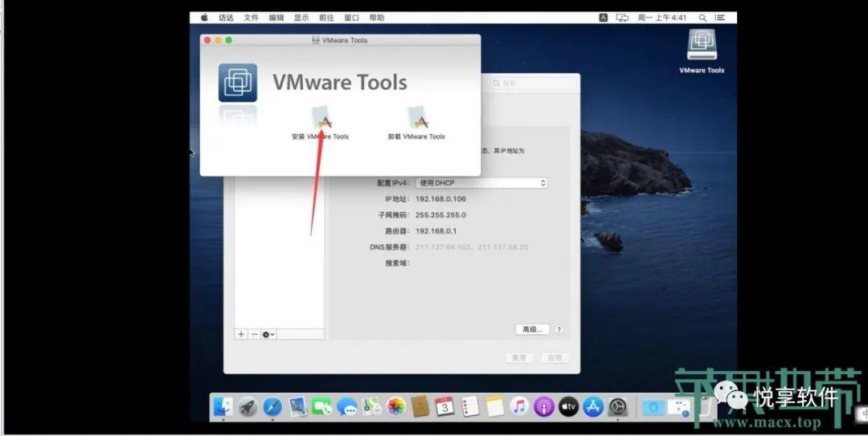
Task: Open the 编辑 menu
Action: pos(276,18)
